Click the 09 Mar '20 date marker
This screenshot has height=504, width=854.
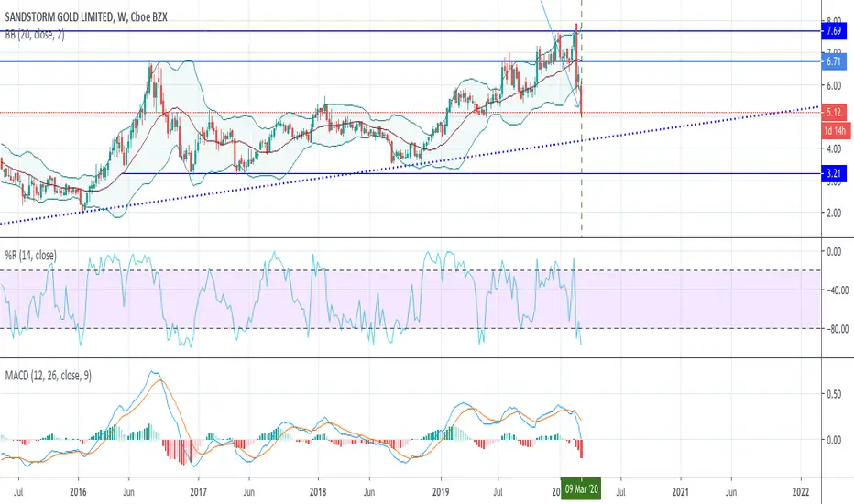tap(581, 488)
